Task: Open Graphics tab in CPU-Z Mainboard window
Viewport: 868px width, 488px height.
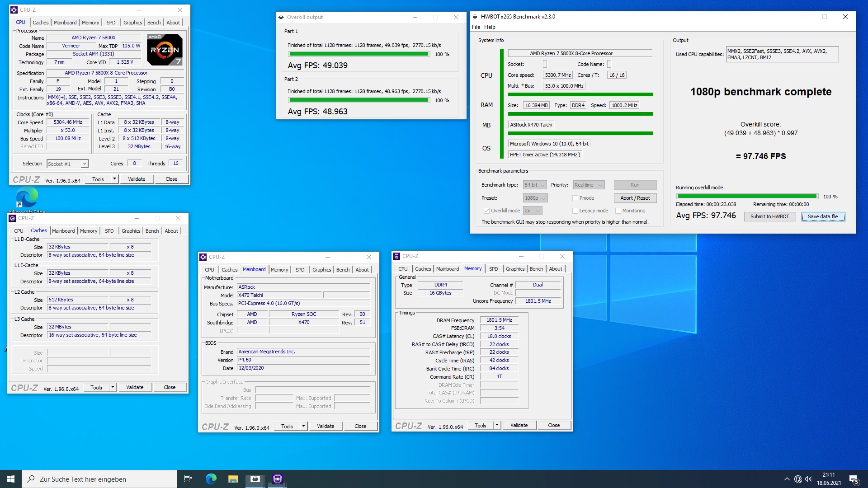Action: tap(321, 270)
